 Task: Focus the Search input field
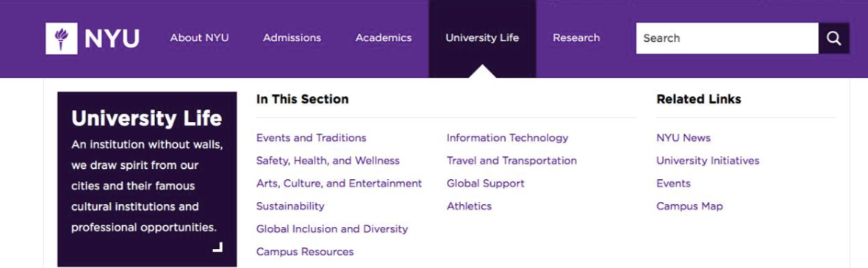[728, 38]
